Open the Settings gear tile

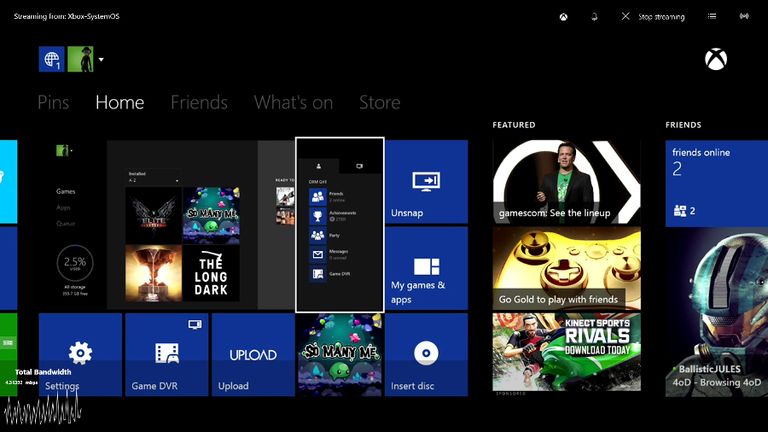pos(80,355)
